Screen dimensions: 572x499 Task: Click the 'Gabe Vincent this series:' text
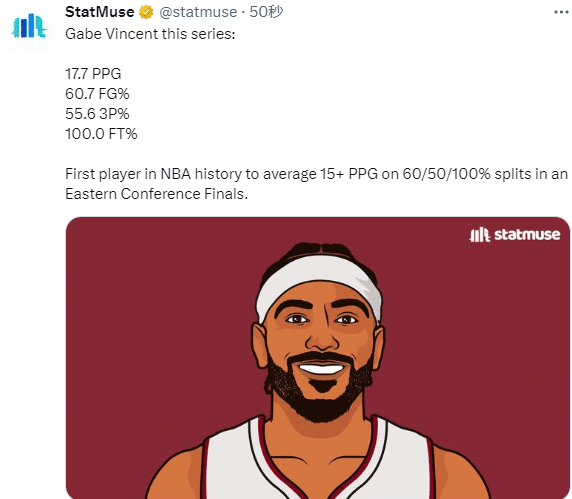[150, 34]
